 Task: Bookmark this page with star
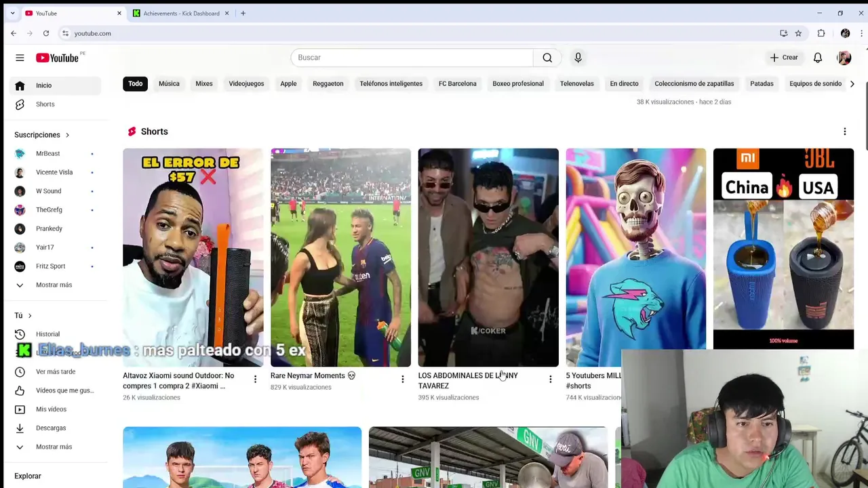[x=798, y=33]
